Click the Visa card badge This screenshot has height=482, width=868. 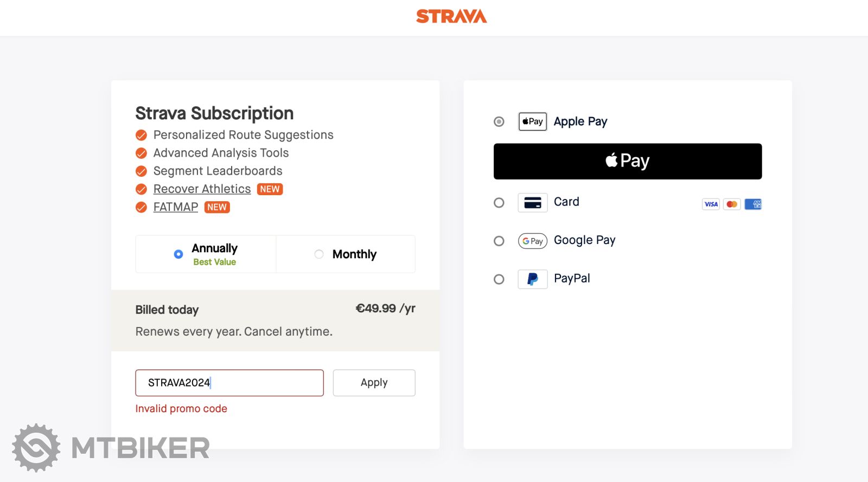(711, 204)
